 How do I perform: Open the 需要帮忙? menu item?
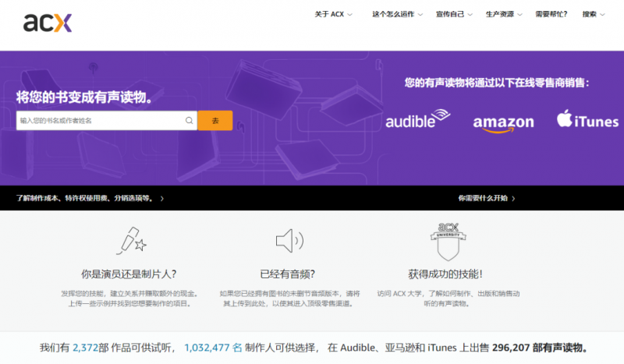pos(551,14)
